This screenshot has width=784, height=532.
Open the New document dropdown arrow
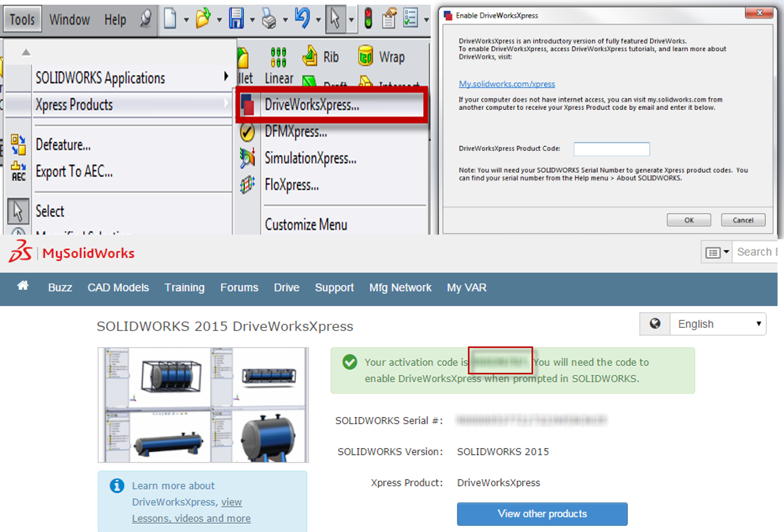[186, 20]
